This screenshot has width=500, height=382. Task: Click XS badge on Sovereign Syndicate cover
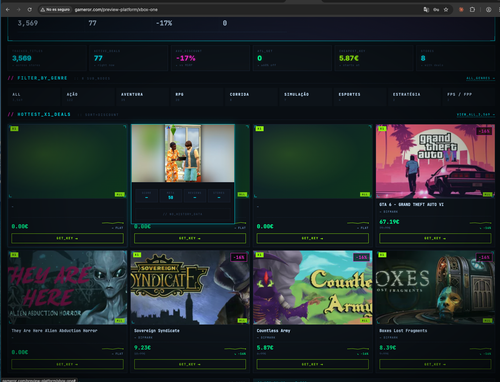[137, 255]
